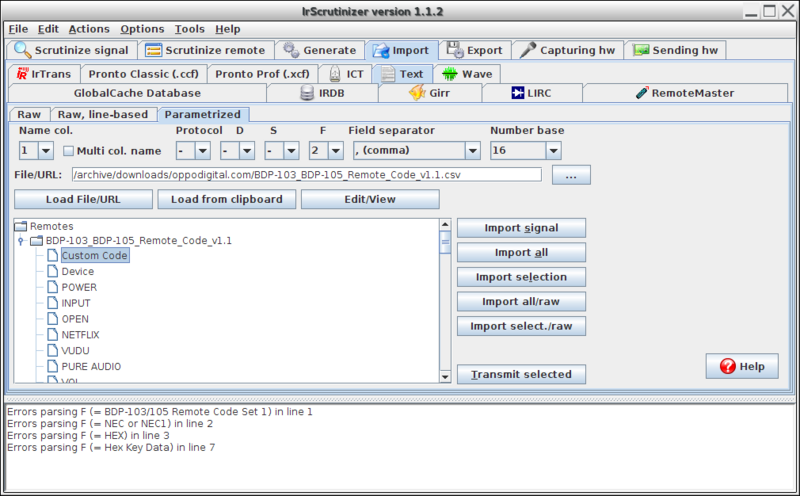Switch to the Raw tab
This screenshot has height=496, width=800.
[29, 114]
